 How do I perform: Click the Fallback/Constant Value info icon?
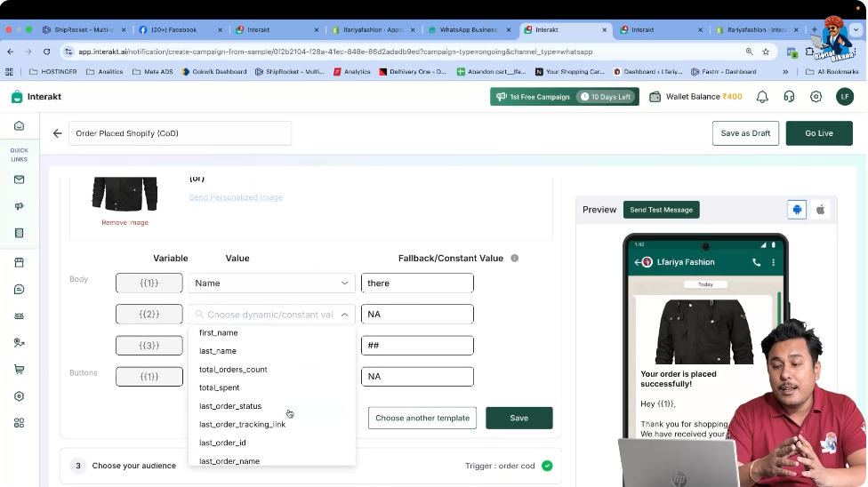tap(514, 258)
